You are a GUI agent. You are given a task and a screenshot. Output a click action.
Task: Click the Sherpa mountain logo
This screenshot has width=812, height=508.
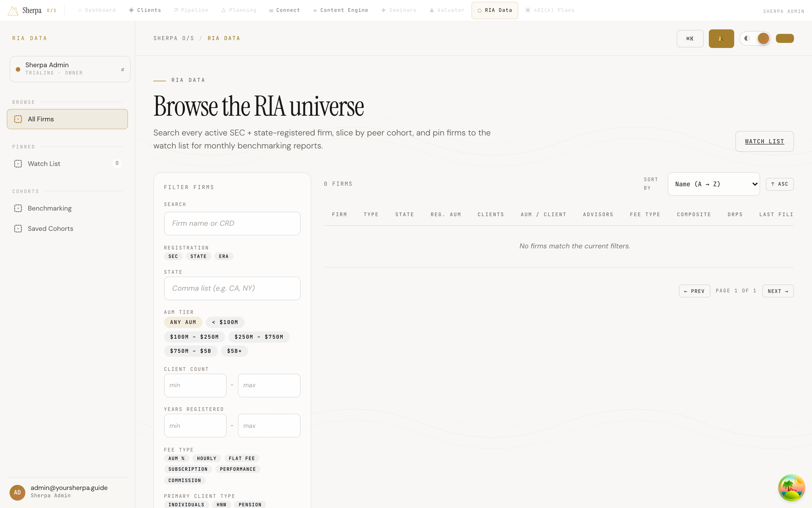coord(13,10)
